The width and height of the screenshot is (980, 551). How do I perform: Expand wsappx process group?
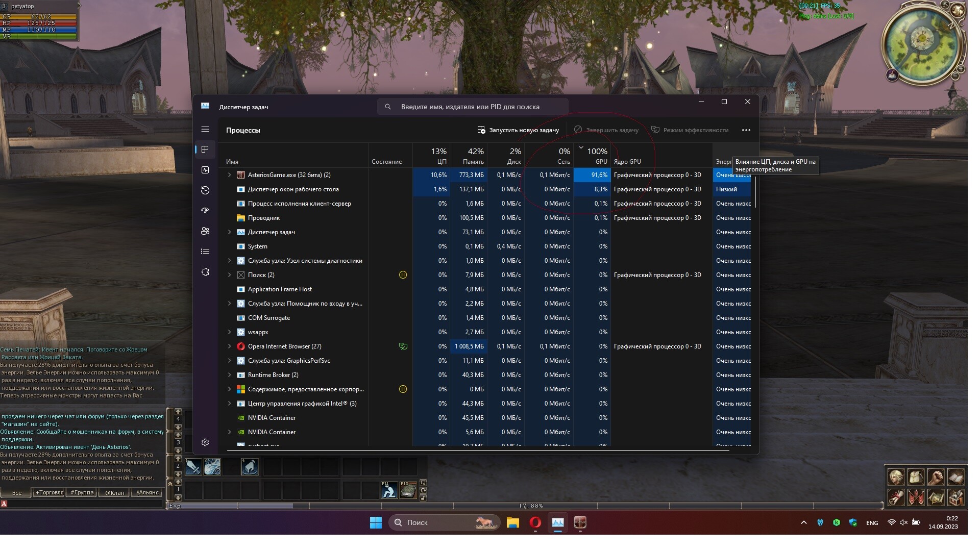coord(229,332)
